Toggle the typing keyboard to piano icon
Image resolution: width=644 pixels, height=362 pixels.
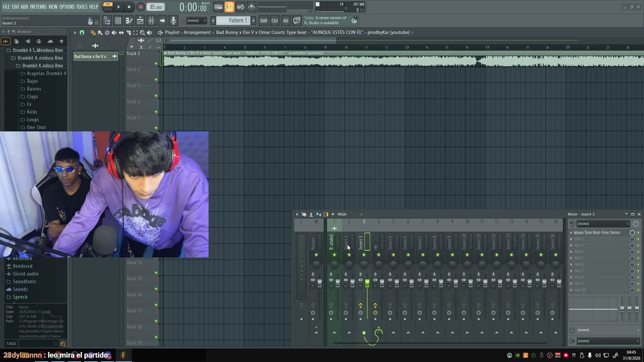tap(218, 7)
